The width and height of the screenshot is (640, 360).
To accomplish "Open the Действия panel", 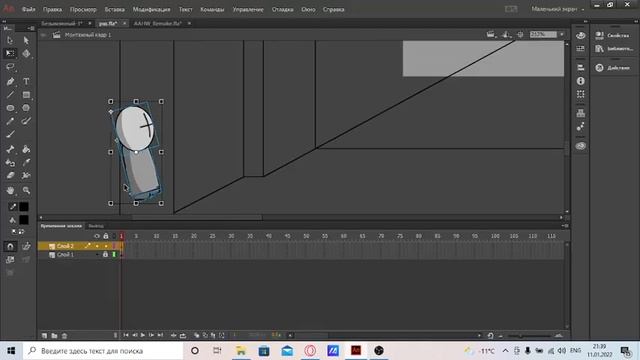I will point(612,68).
